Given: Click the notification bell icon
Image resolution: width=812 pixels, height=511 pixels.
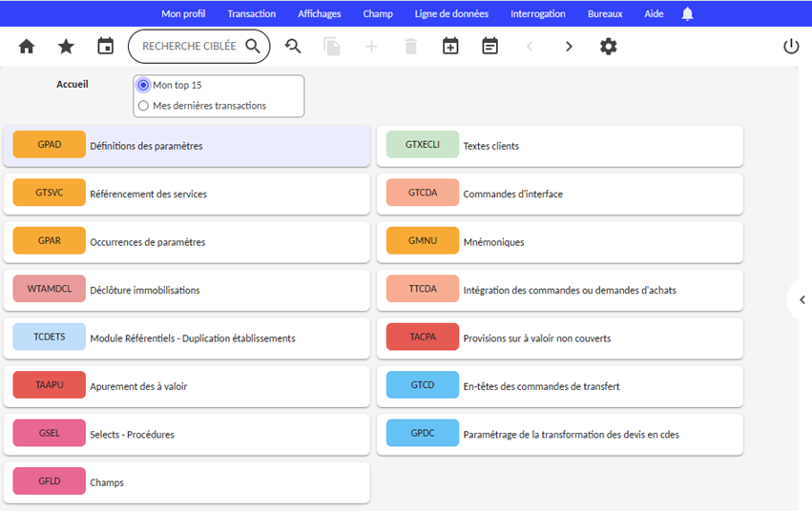Looking at the screenshot, I should tap(687, 13).
